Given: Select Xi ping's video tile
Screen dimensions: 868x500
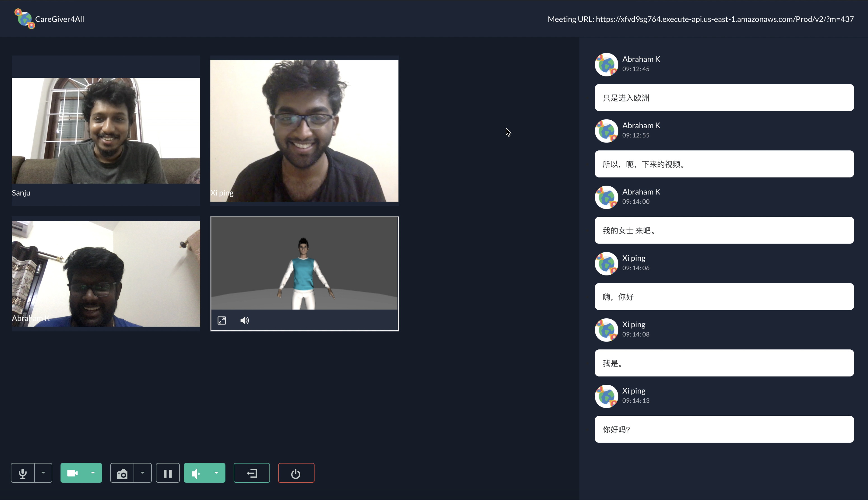Looking at the screenshot, I should coord(304,130).
